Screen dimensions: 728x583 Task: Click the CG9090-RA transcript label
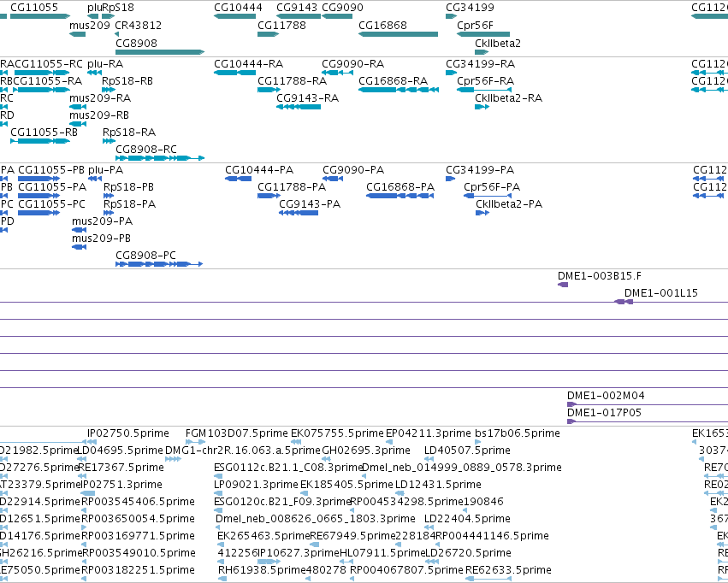pos(352,63)
